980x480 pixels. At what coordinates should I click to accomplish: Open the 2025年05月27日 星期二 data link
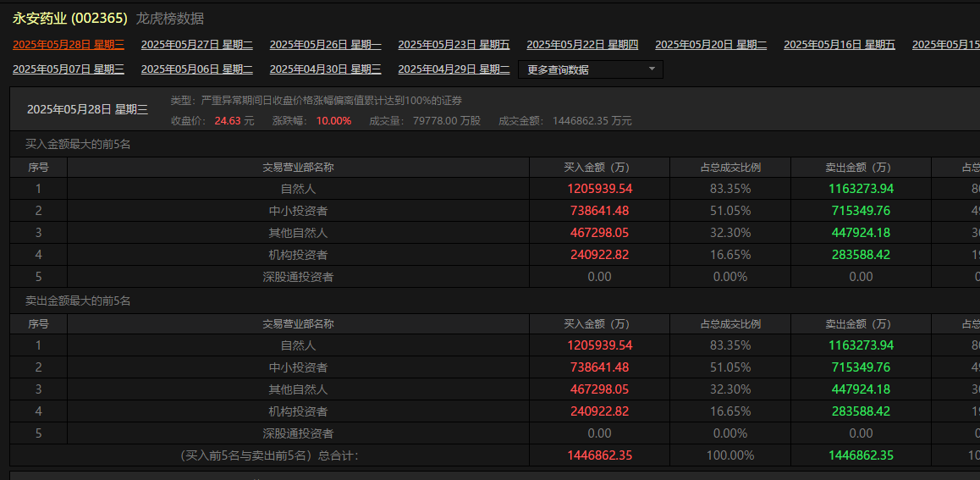(197, 44)
